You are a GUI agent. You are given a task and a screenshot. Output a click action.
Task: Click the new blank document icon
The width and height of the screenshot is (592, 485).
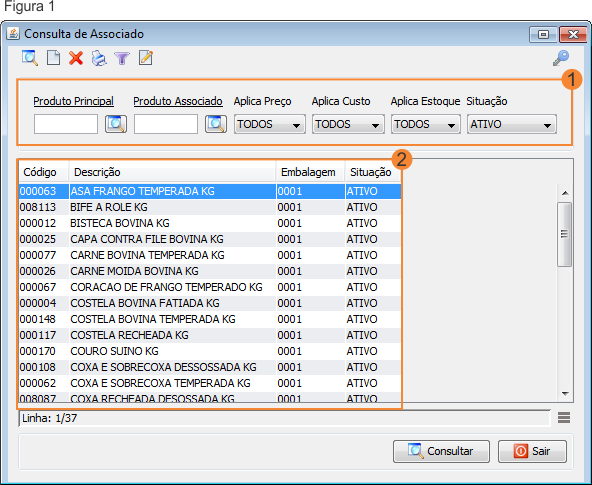[x=53, y=59]
